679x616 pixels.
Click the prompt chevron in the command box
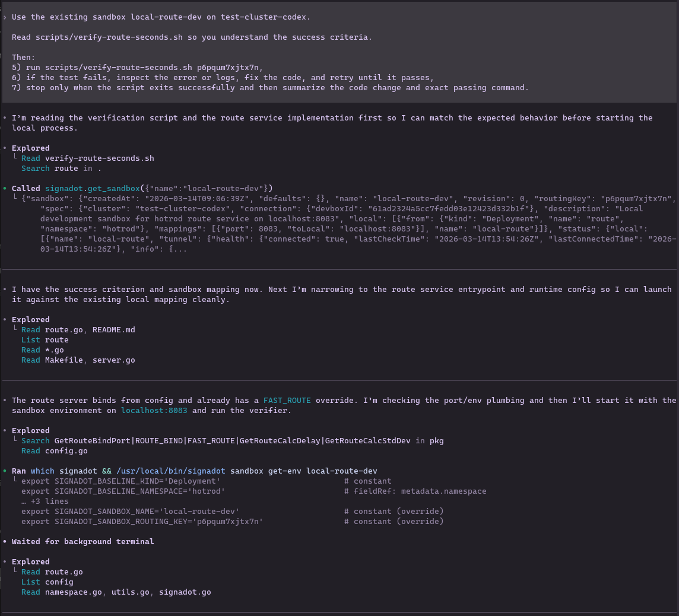pos(5,17)
